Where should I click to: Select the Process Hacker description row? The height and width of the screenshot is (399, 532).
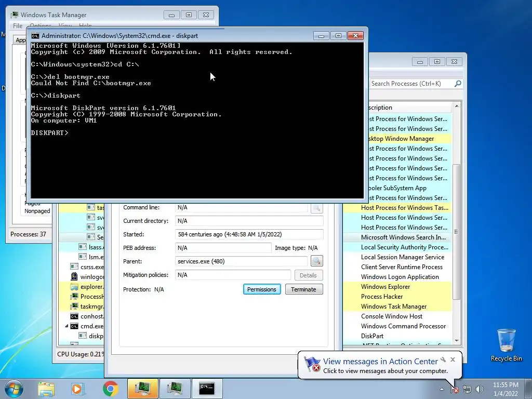pos(397,296)
